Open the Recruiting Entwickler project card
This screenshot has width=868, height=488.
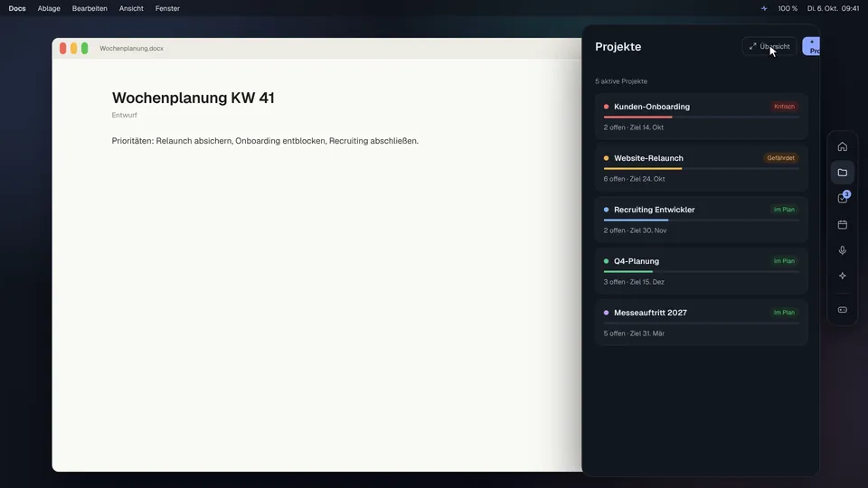click(702, 219)
